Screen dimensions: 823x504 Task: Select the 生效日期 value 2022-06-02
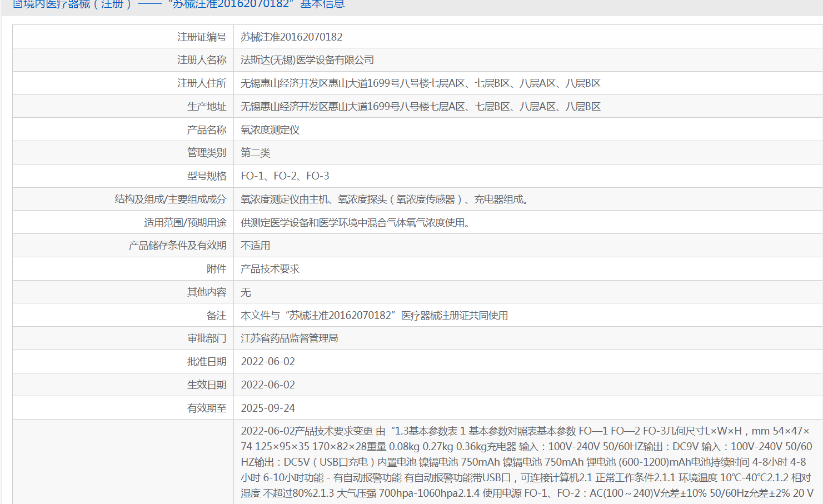[x=268, y=385]
